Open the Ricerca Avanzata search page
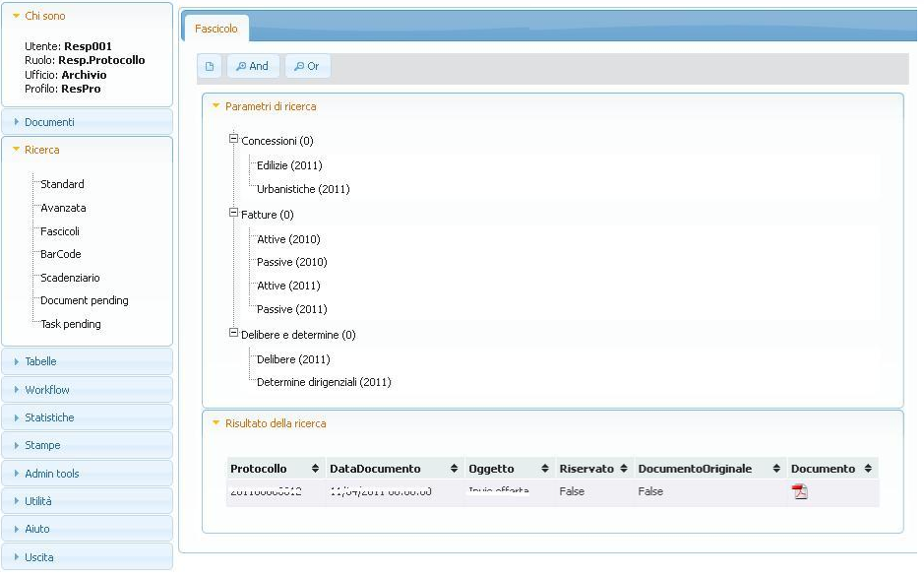The image size is (924, 576). tap(62, 208)
